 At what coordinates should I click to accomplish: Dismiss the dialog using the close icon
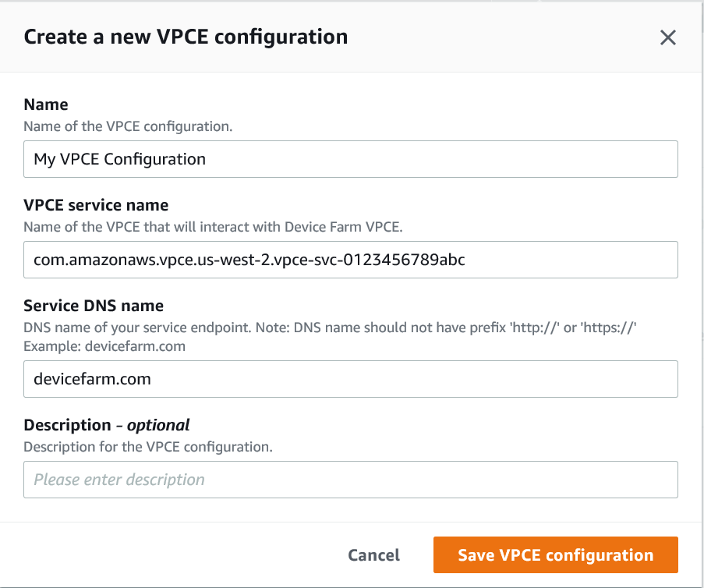coord(668,37)
